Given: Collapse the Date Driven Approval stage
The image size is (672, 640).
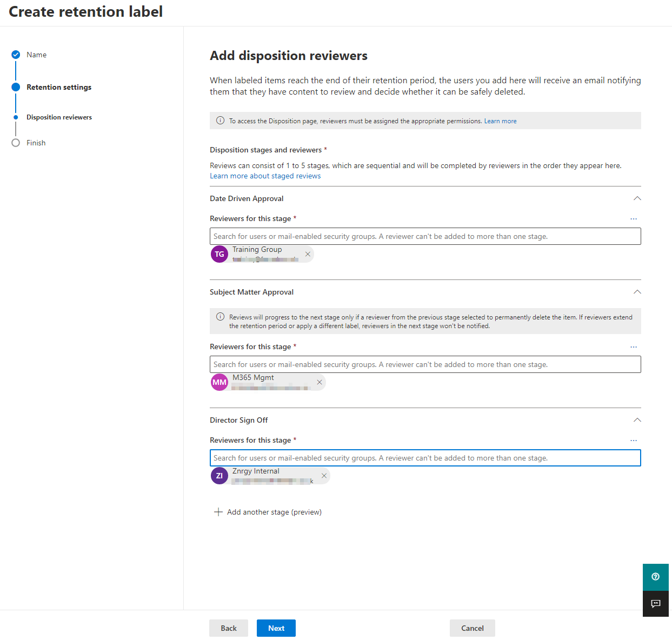Looking at the screenshot, I should (x=637, y=198).
